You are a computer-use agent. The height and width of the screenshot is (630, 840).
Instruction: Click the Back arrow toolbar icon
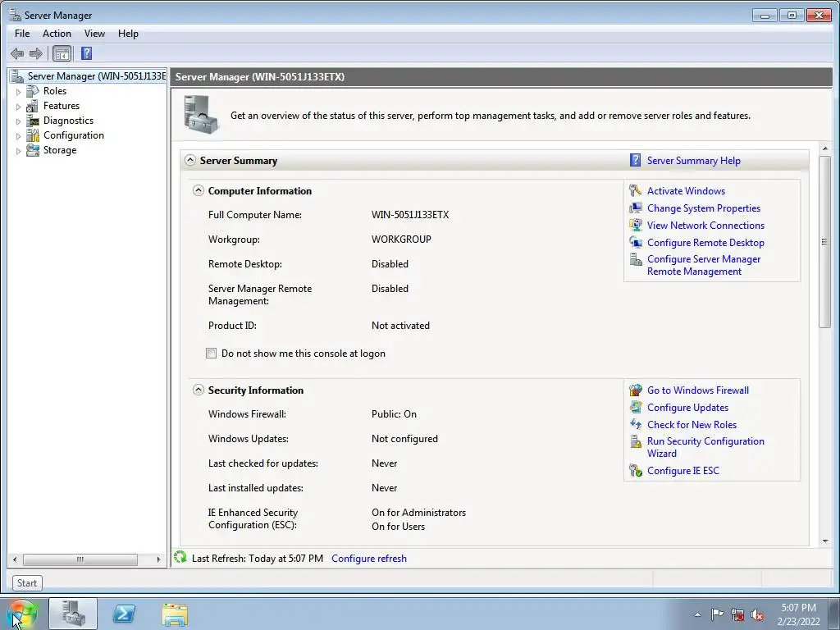click(x=17, y=53)
